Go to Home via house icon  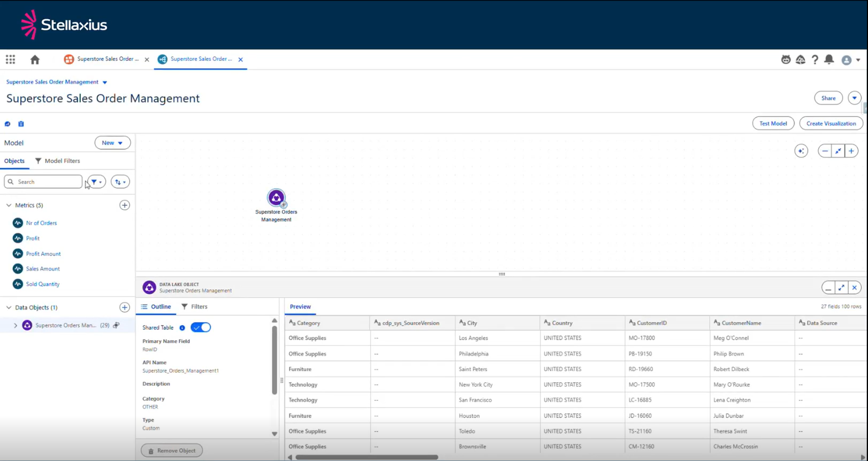35,59
